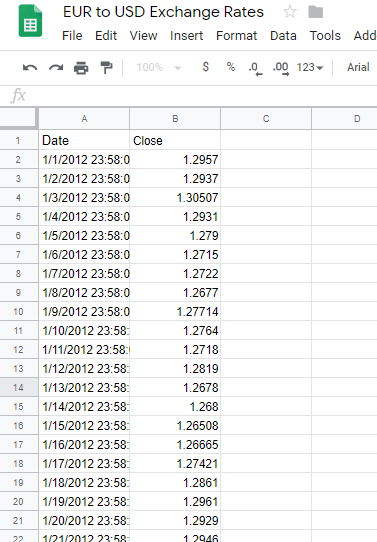
Task: Select cell with value 1.27714
Action: coord(175,311)
